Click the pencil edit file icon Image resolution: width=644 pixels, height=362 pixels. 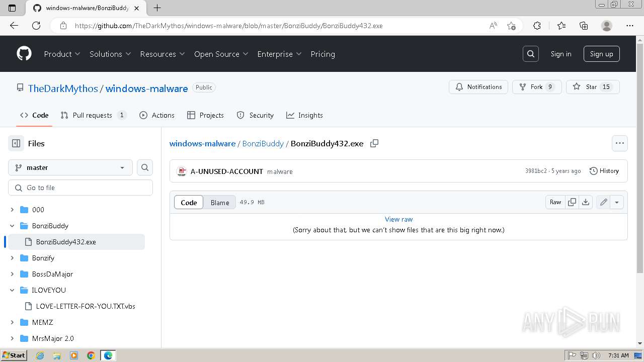[603, 202]
